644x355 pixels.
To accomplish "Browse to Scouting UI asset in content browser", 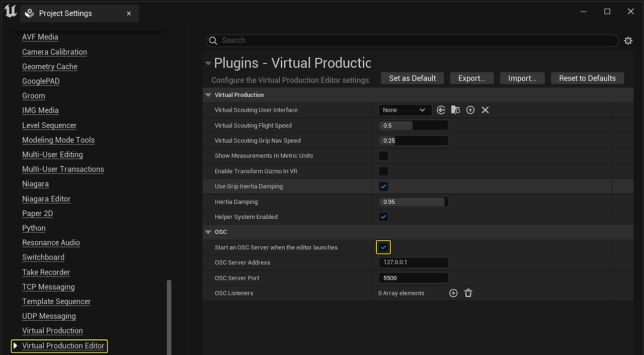I will pos(455,110).
